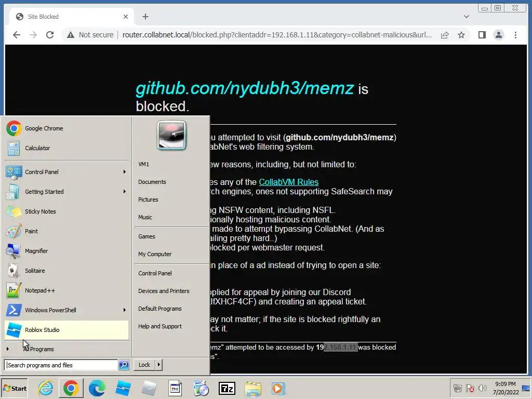Click the Lock button
532x399 pixels.
click(x=144, y=365)
